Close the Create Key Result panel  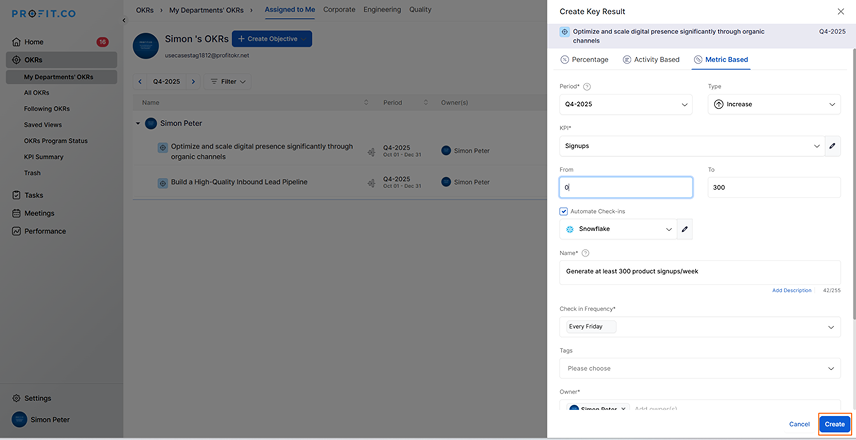point(840,11)
